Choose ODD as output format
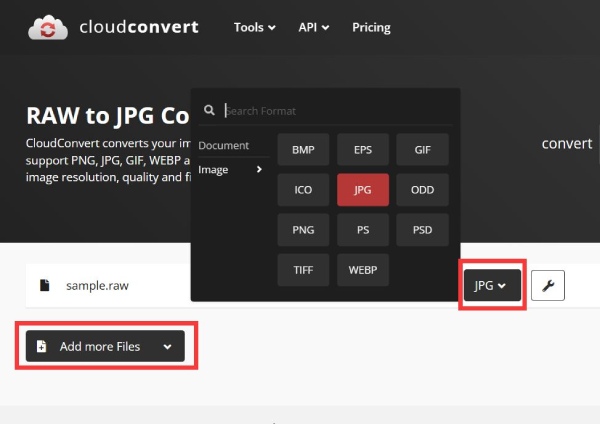Screen dimensions: 600x424 [x=422, y=190]
